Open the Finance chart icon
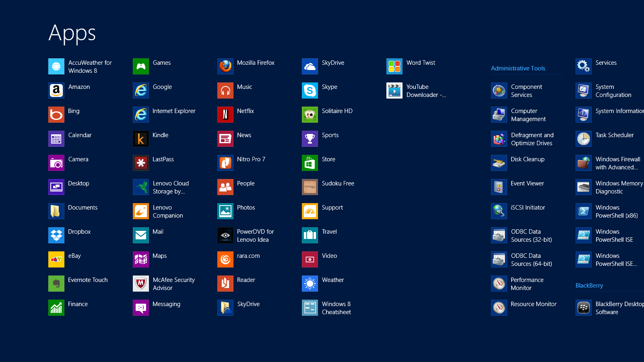Viewport: 644px width, 362px height. 56,308
